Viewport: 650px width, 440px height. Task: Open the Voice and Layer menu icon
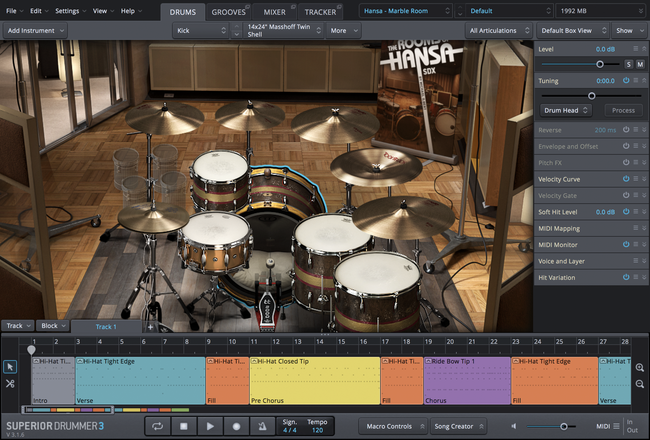pyautogui.click(x=635, y=260)
